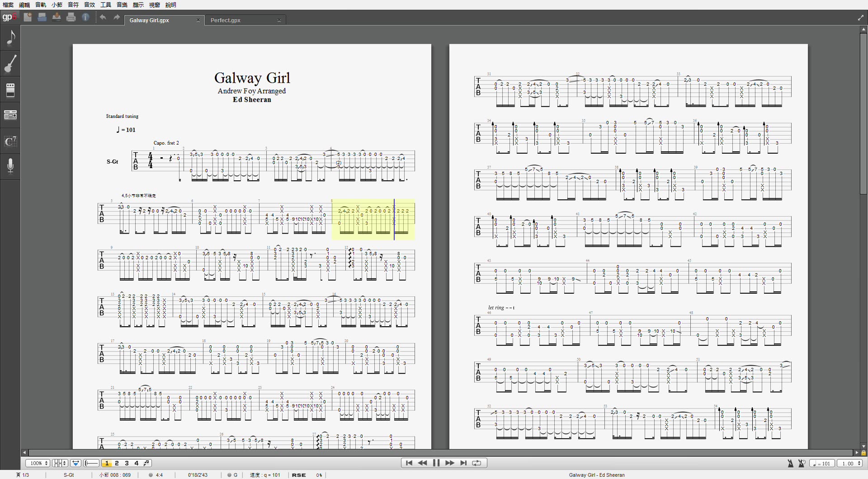The width and height of the screenshot is (868, 479).
Task: Create a new document with the New file icon
Action: [28, 17]
